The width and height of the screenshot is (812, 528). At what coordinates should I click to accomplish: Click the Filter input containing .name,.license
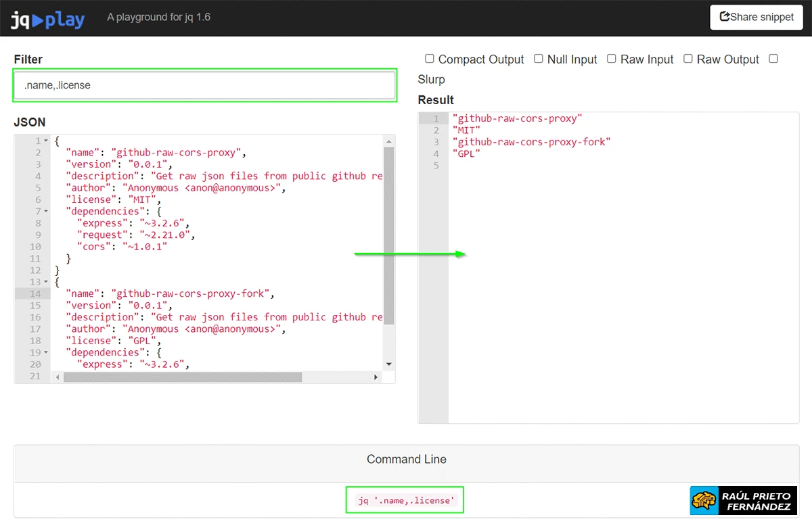point(203,85)
